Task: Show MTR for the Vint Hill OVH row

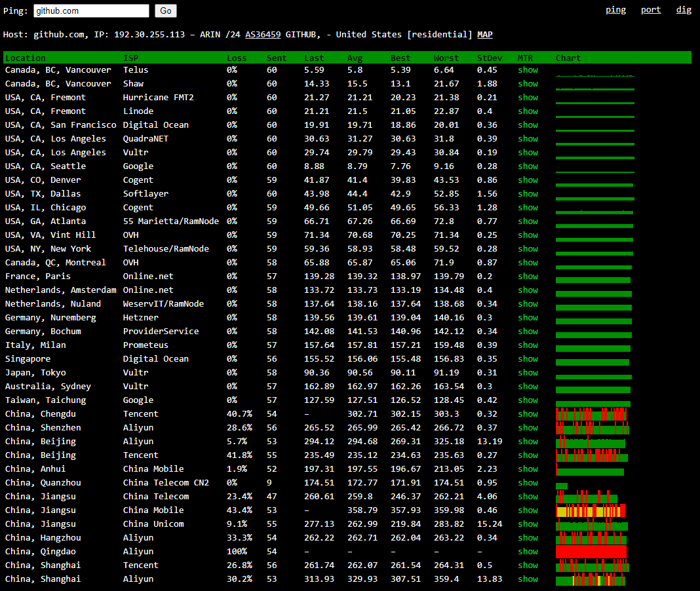Action: click(528, 235)
